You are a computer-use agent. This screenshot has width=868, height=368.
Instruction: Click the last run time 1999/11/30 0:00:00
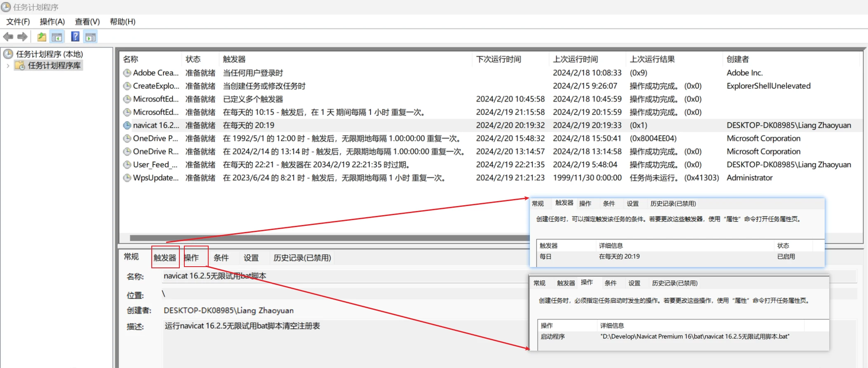(587, 178)
